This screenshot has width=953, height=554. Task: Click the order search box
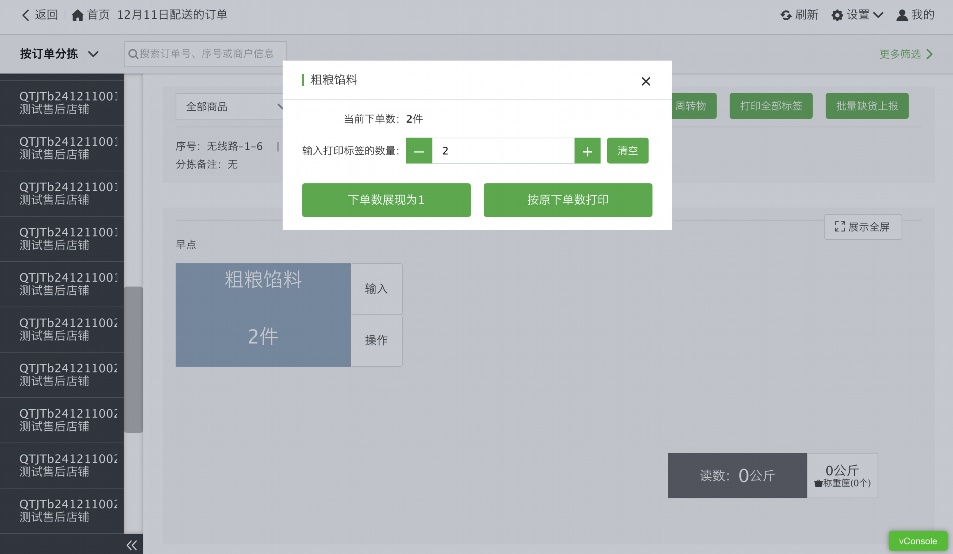point(206,53)
